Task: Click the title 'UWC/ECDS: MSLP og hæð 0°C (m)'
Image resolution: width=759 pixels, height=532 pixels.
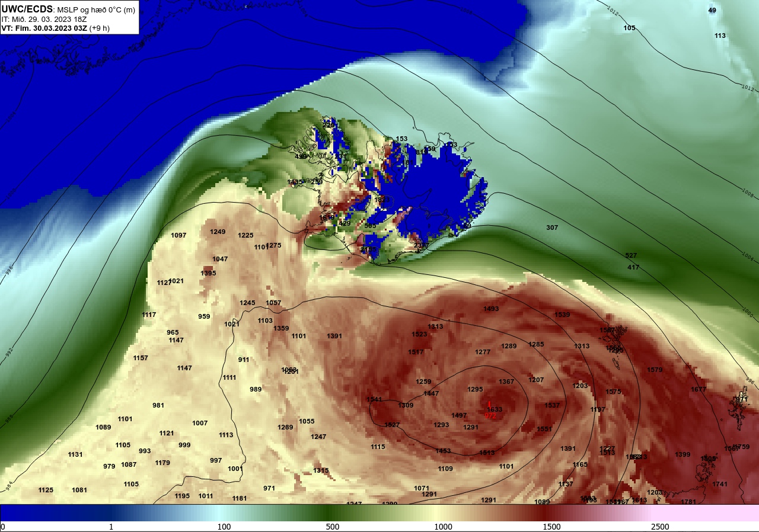Action: click(x=68, y=10)
